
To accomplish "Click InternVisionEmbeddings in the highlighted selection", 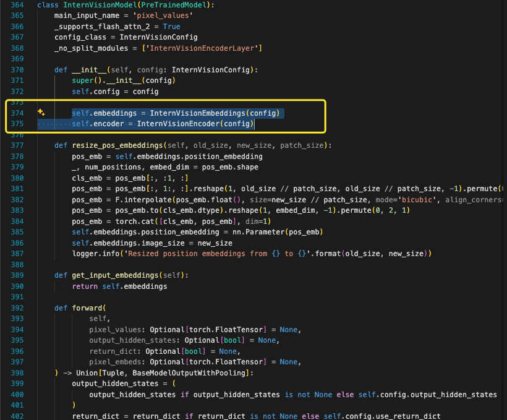I will pos(197,113).
